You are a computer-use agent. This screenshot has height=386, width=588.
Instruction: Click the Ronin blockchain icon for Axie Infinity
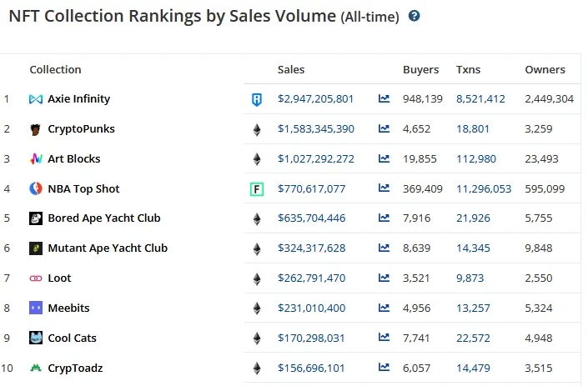[x=257, y=99]
